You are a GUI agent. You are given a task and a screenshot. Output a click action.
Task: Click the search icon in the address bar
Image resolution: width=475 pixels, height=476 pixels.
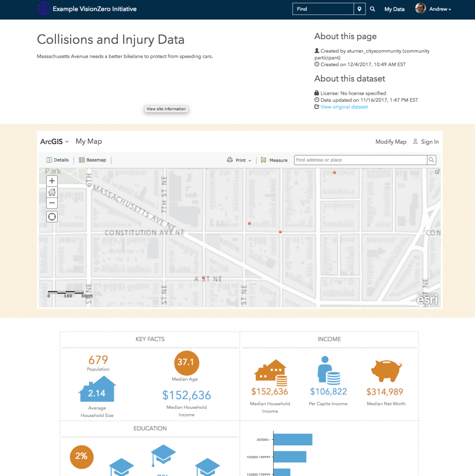tap(431, 160)
